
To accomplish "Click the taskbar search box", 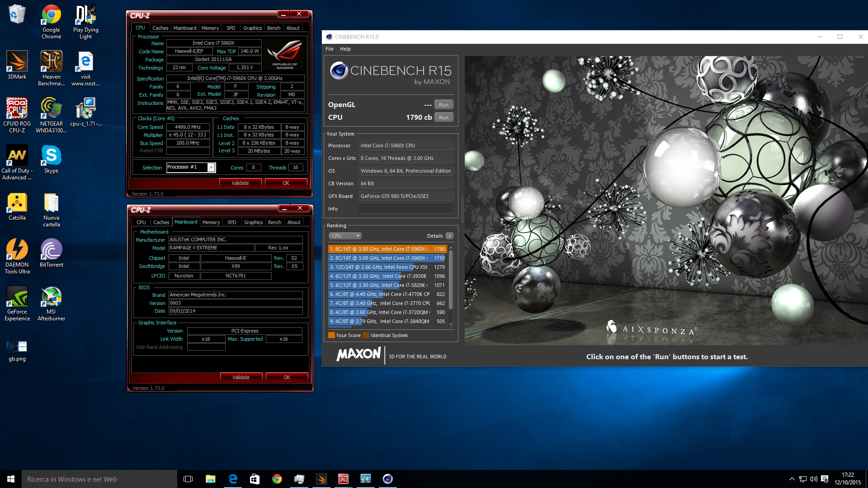I will (99, 479).
